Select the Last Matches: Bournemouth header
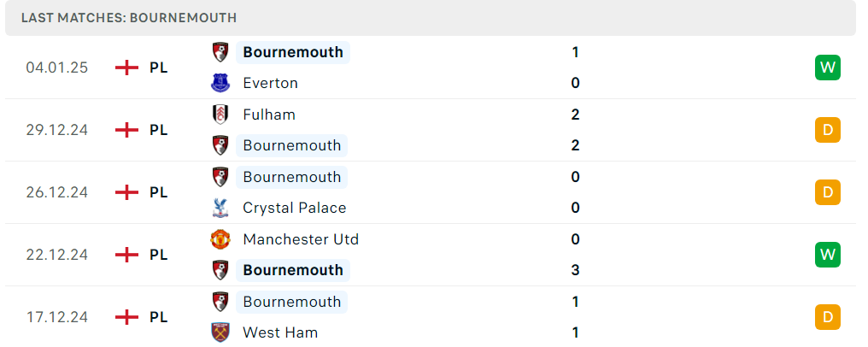The height and width of the screenshot is (347, 868). (x=129, y=18)
